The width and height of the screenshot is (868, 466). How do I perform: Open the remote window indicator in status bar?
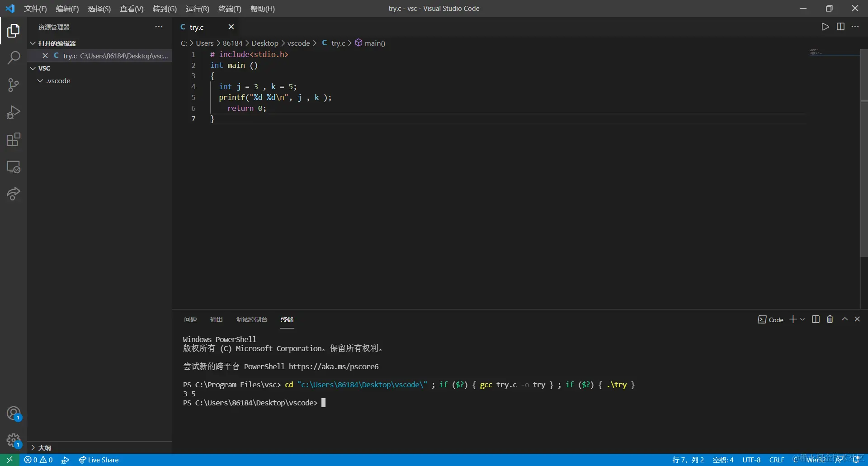click(9, 460)
